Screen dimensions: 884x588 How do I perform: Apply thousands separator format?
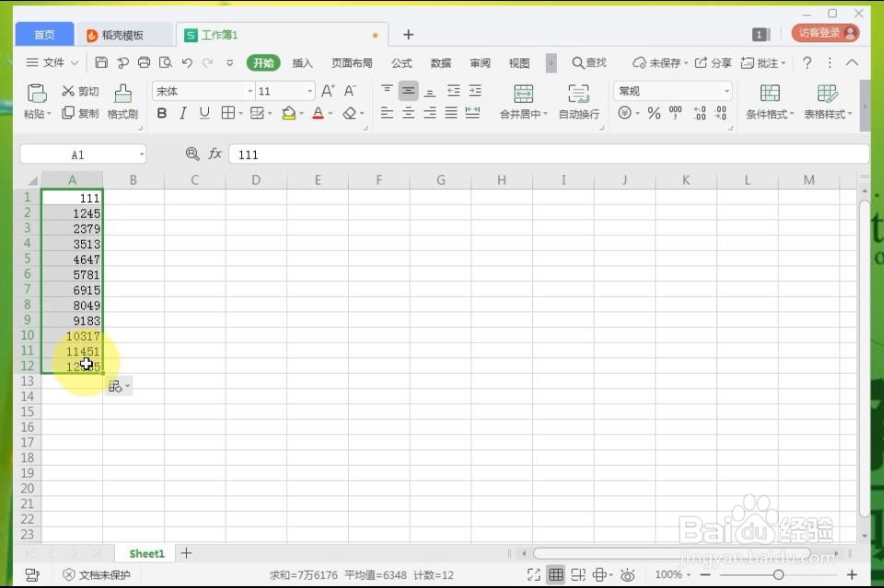pyautogui.click(x=675, y=113)
